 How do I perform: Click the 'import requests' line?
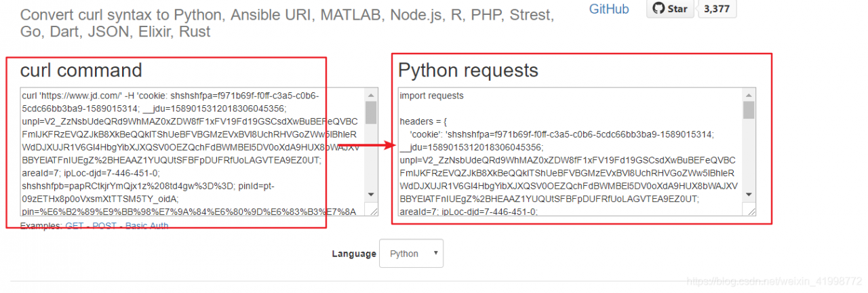(x=431, y=96)
